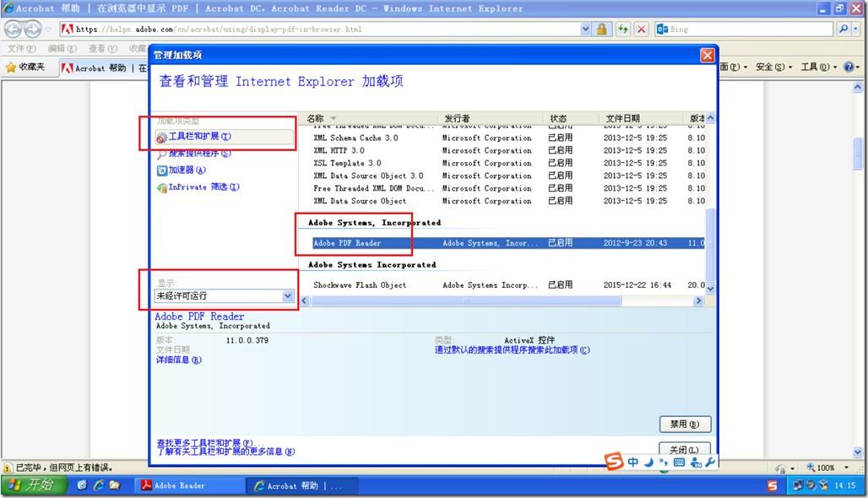Screen dimensions: 868x498
Task: Open the 查看(V) menu
Action: 103,49
